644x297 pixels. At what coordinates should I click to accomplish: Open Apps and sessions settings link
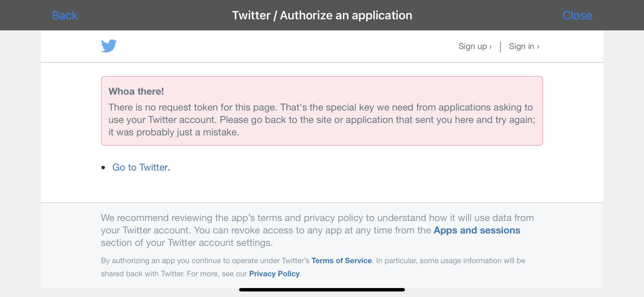(x=477, y=230)
